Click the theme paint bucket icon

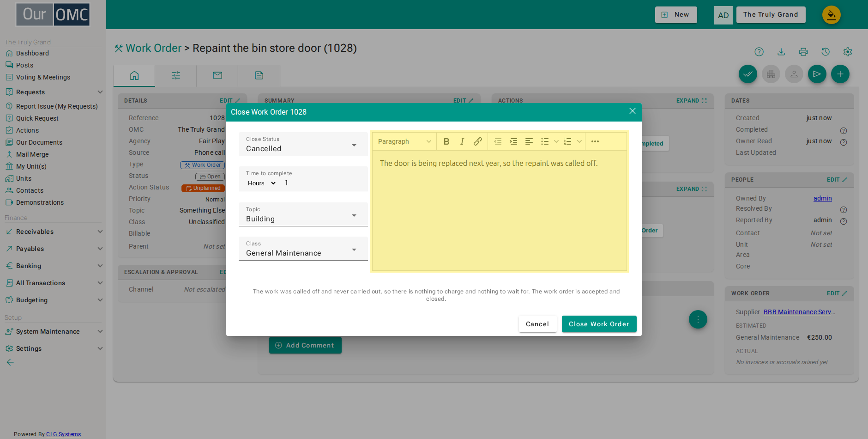[831, 15]
